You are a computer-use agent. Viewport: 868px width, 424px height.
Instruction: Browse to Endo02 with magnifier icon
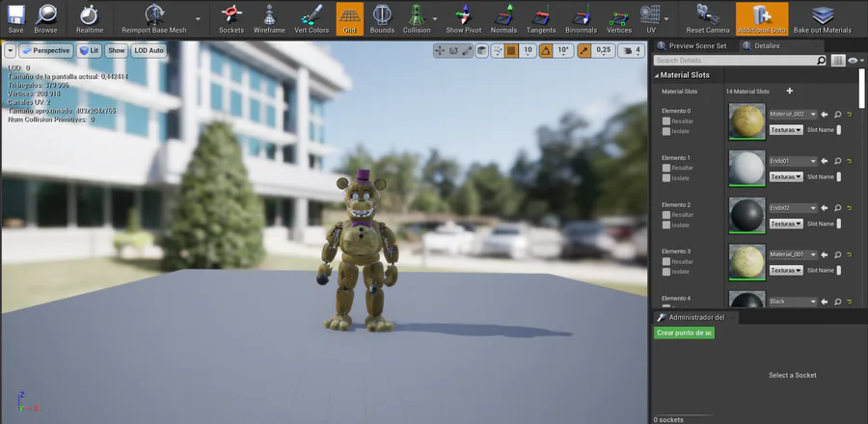point(837,208)
